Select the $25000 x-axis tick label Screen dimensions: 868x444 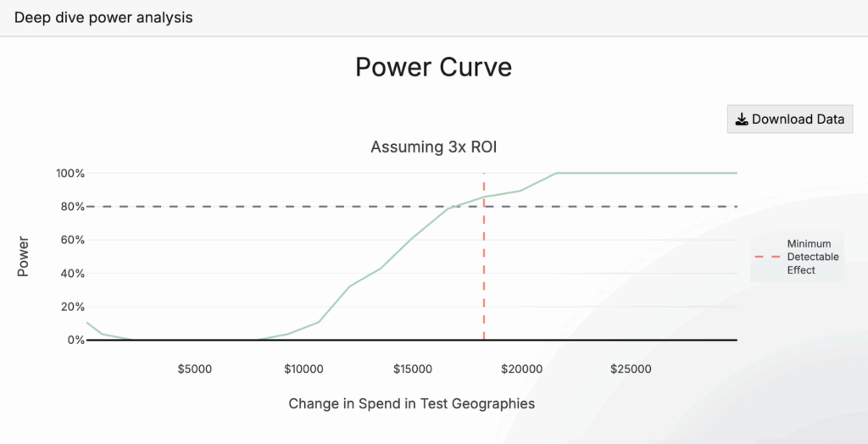pyautogui.click(x=631, y=369)
